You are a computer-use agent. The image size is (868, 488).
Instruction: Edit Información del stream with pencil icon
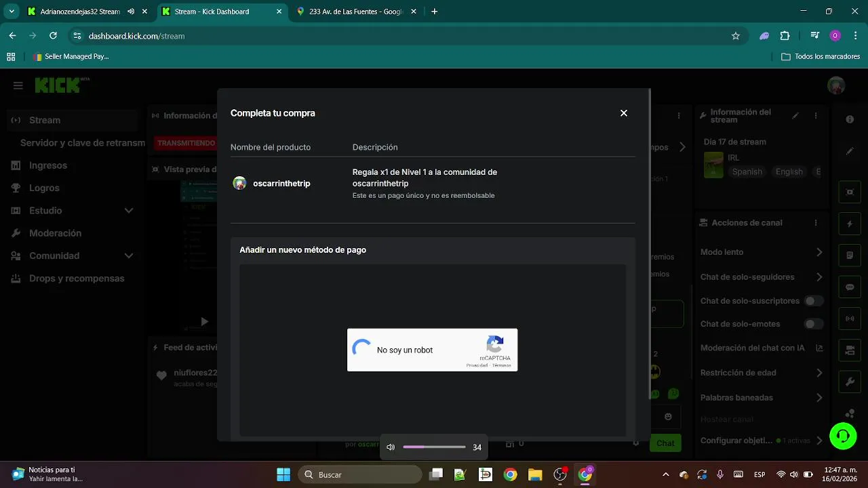coord(795,116)
